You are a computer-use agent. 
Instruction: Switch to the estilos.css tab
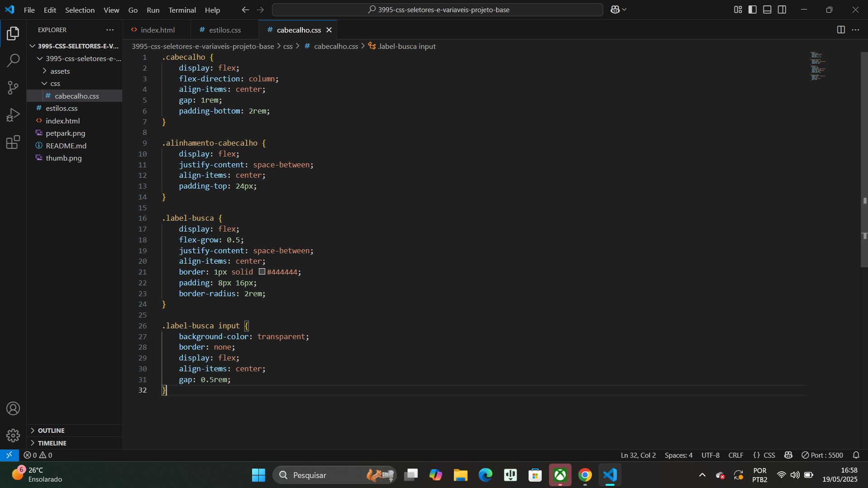click(224, 30)
